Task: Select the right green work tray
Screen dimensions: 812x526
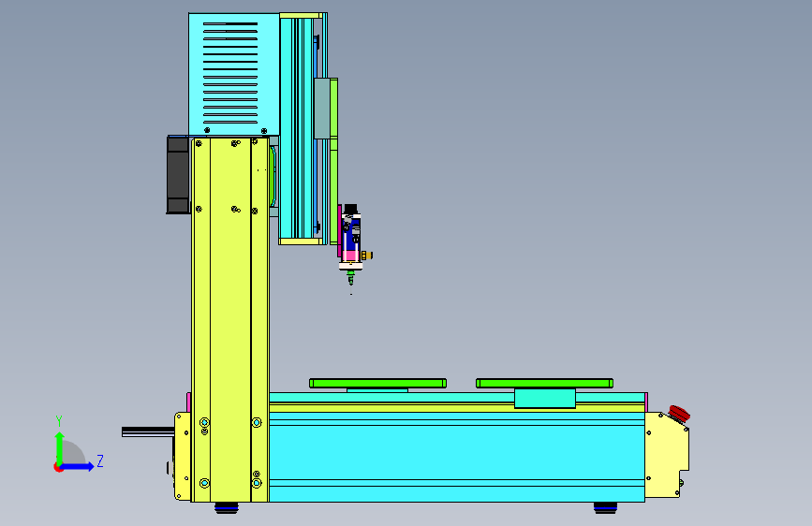Action: point(544,383)
